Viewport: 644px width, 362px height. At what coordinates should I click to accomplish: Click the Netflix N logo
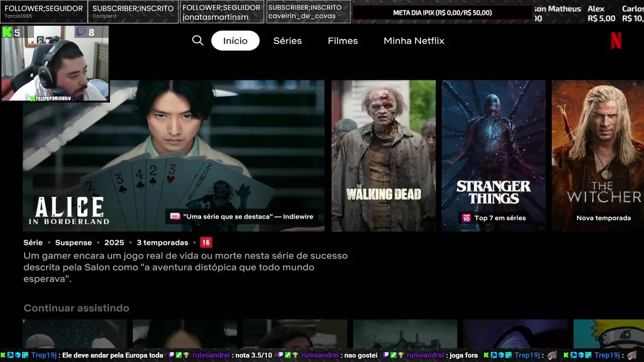pos(616,41)
